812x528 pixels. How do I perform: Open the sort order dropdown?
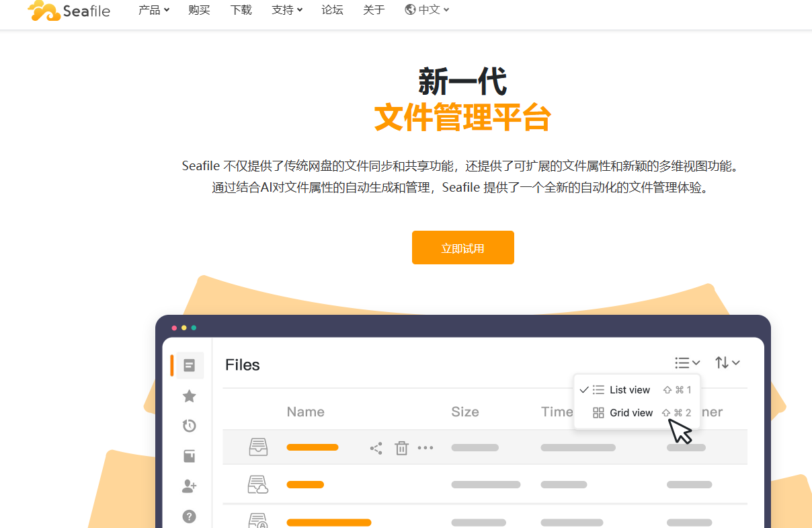pos(727,363)
